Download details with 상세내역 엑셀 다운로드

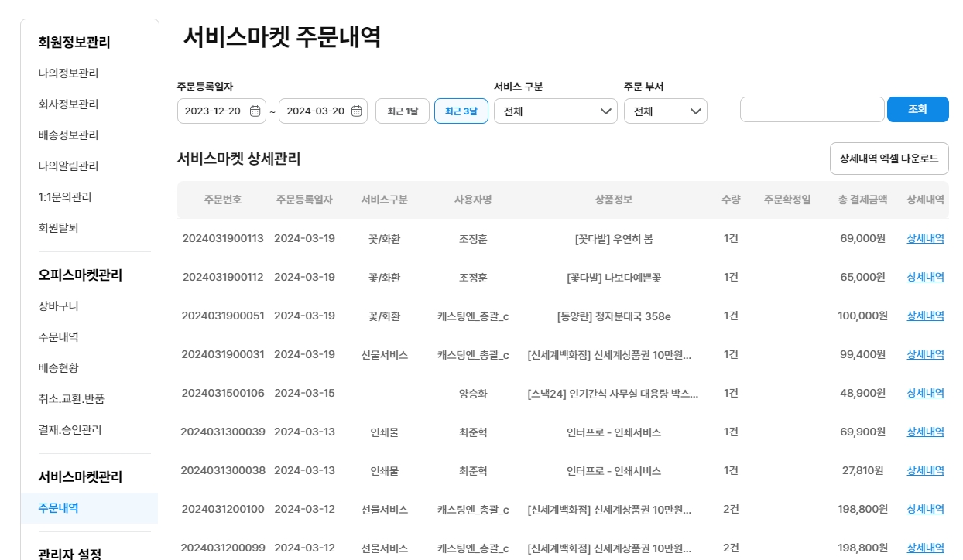tap(889, 159)
